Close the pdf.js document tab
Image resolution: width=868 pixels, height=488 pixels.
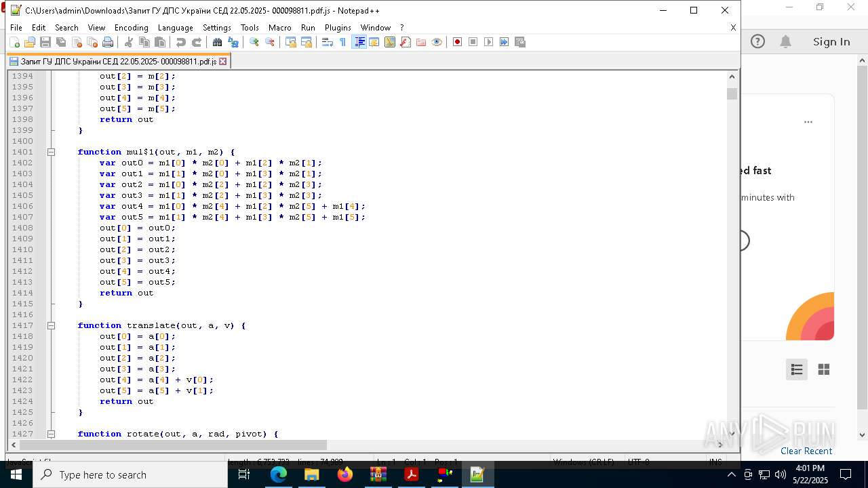[x=222, y=62]
